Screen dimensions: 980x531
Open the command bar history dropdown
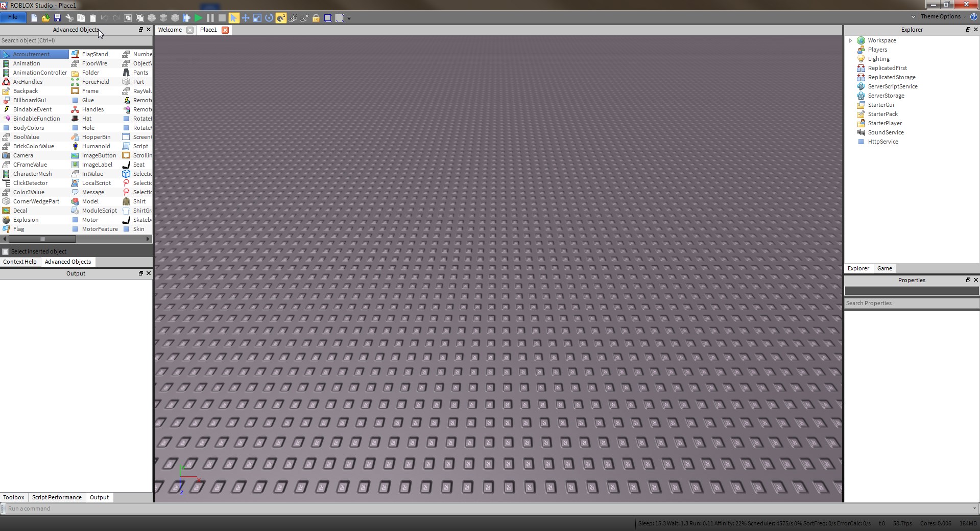coord(974,509)
